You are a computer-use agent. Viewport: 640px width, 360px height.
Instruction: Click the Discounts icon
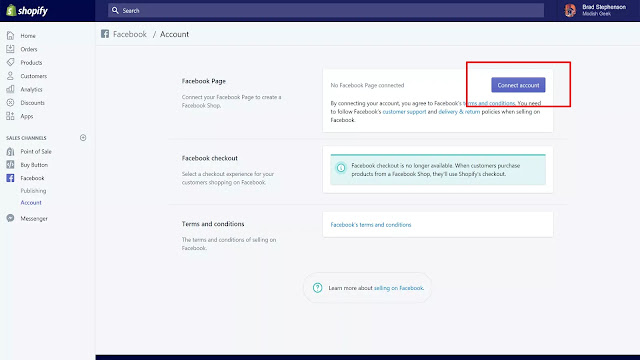point(10,102)
